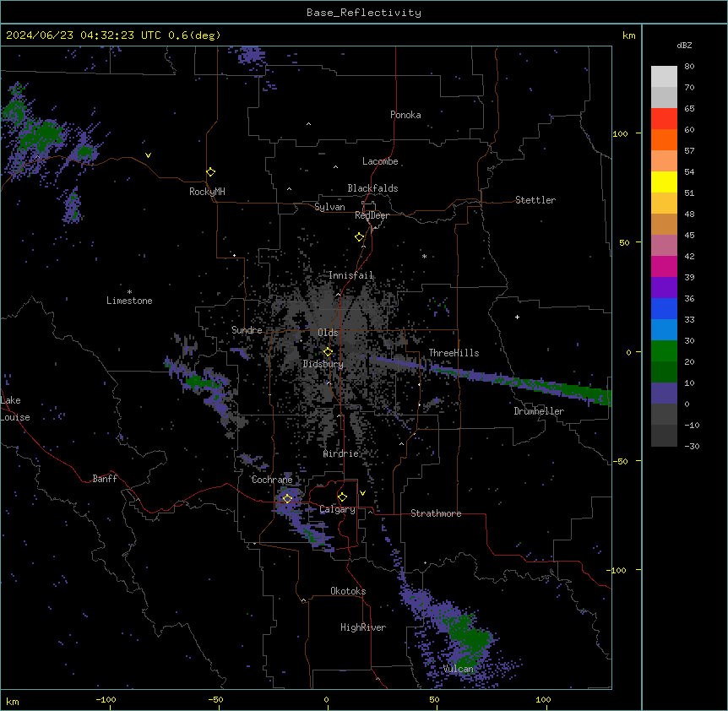Click the Limestone label

coord(129,301)
